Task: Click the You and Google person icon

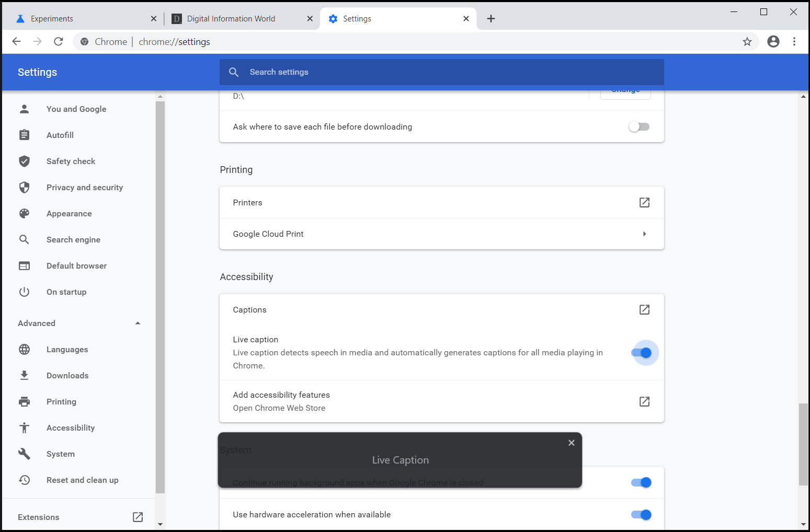Action: [24, 109]
